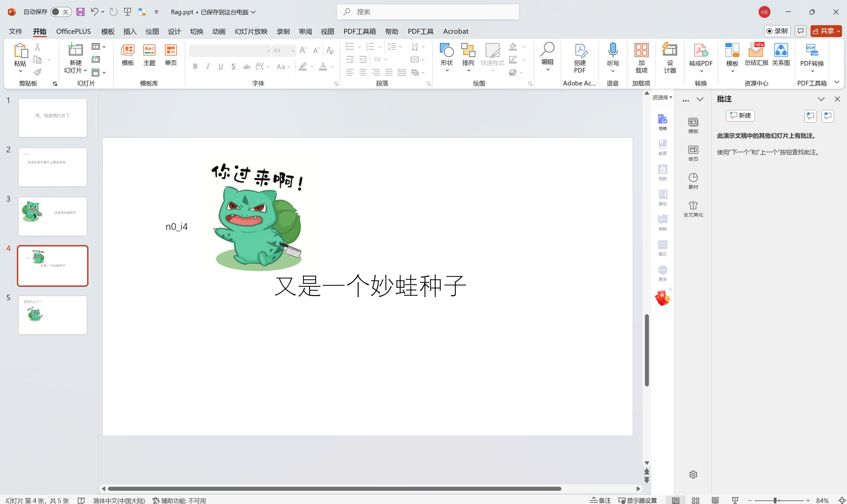Open the 文件 menu
This screenshot has height=504, width=847.
tap(16, 31)
